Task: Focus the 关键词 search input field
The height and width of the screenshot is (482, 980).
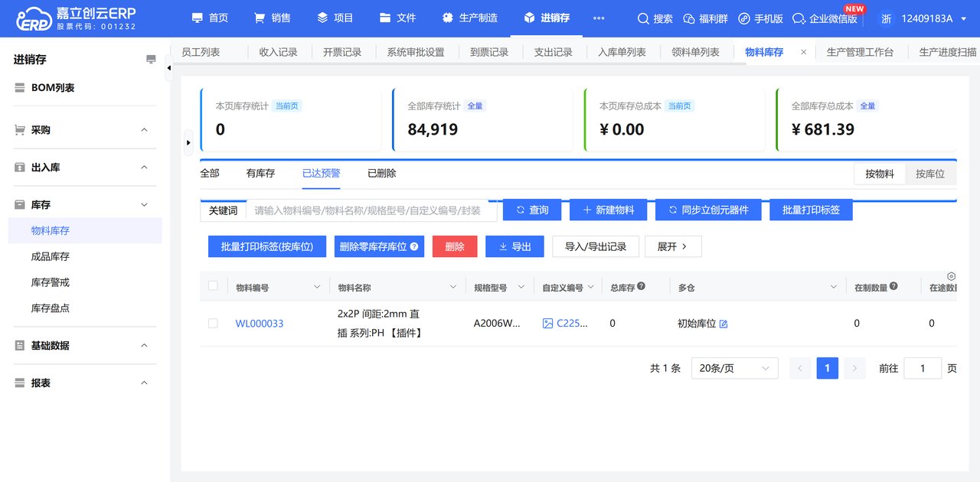Action: 371,210
